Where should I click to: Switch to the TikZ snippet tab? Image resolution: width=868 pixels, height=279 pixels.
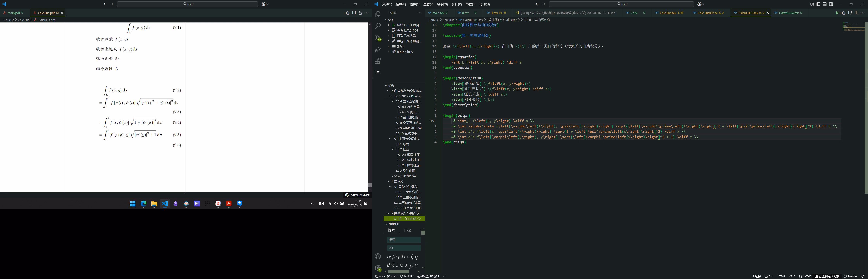tap(407, 231)
